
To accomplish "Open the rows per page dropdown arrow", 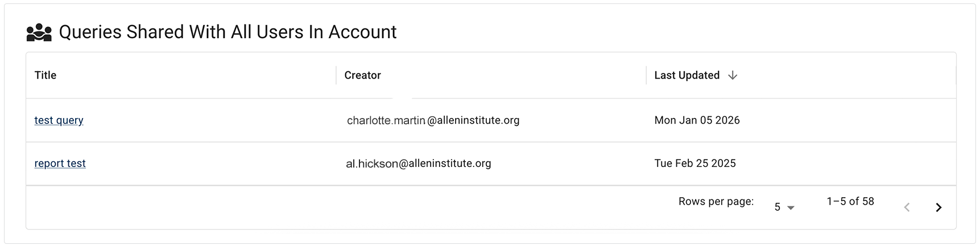I will click(x=791, y=208).
